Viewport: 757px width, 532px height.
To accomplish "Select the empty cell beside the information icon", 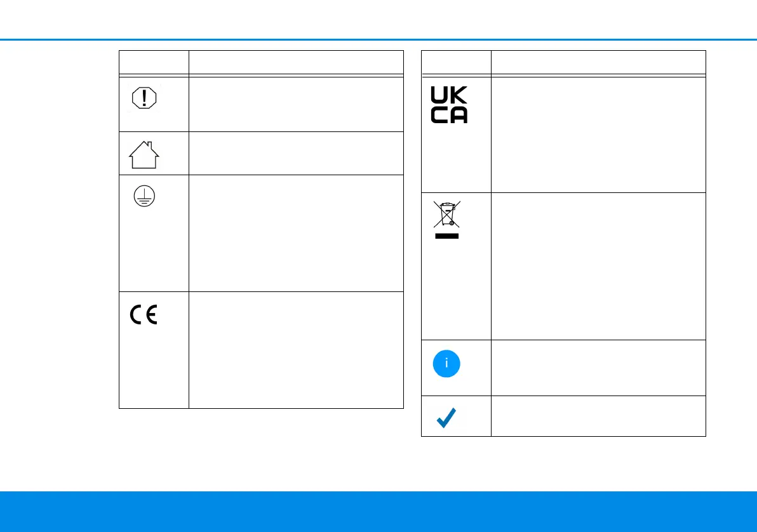I will pos(598,368).
